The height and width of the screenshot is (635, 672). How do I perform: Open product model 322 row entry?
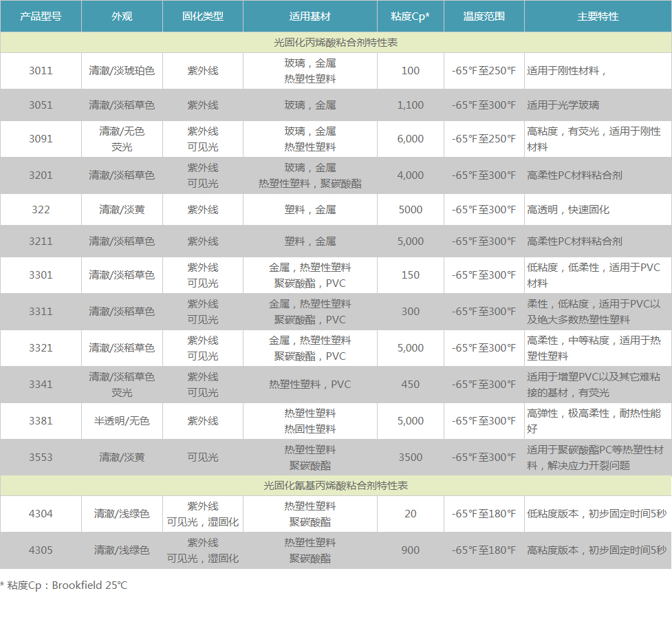click(41, 209)
